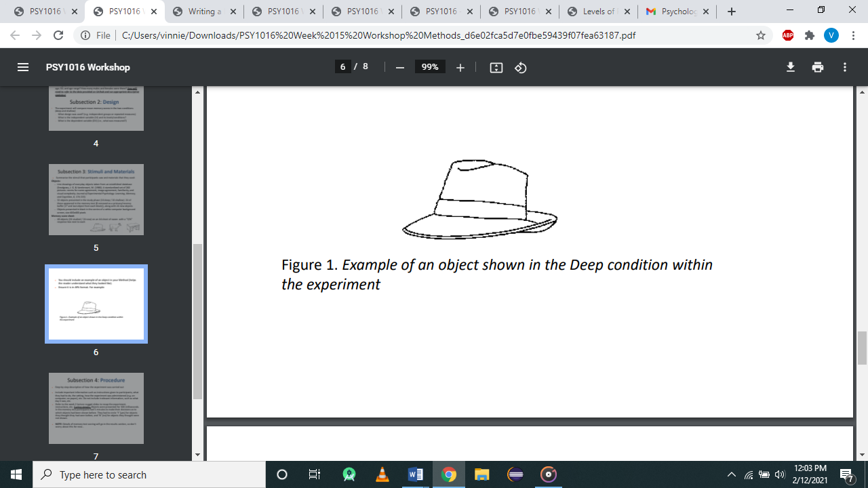868x488 pixels.
Task: Click the fit to page icon
Action: [496, 67]
